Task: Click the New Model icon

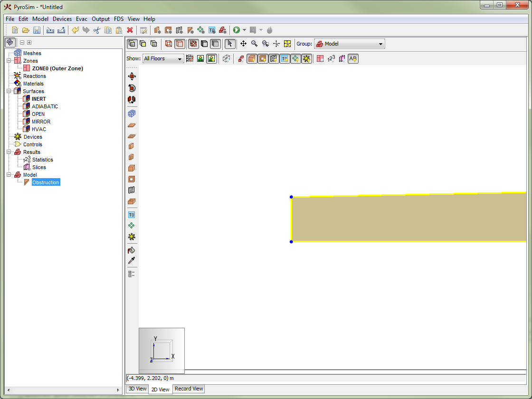Action: pos(15,30)
